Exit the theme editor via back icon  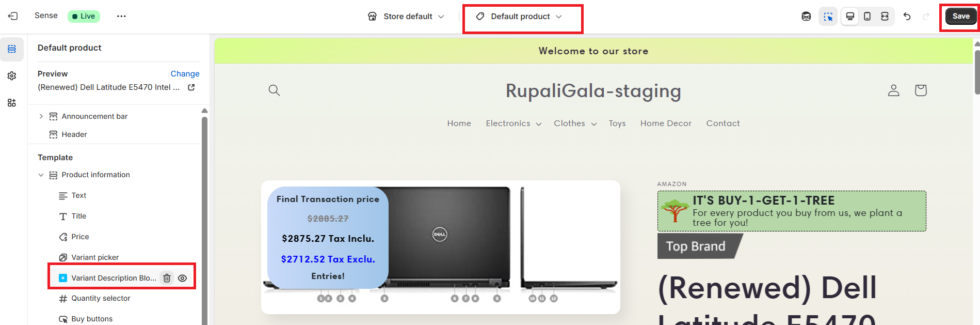point(13,16)
